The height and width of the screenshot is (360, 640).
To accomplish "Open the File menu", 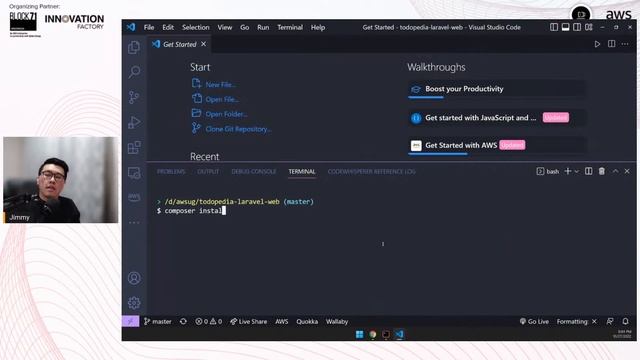I will tap(149, 27).
